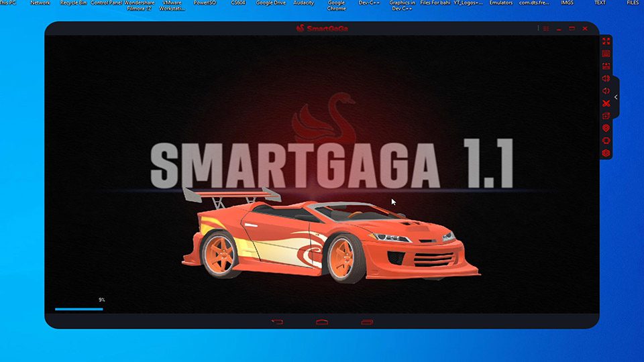Viewport: 644px width, 362px height.
Task: Select the Google Chrome desktop shortcut label
Action: click(336, 5)
